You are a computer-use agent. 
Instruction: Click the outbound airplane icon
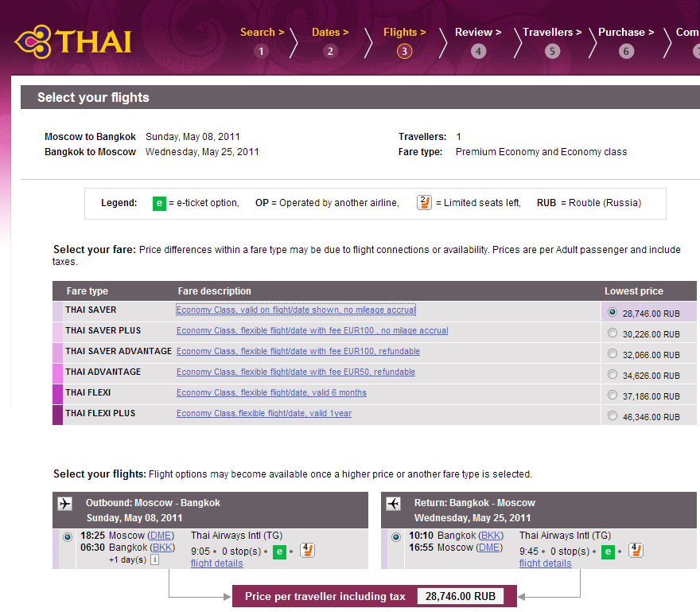pyautogui.click(x=64, y=504)
